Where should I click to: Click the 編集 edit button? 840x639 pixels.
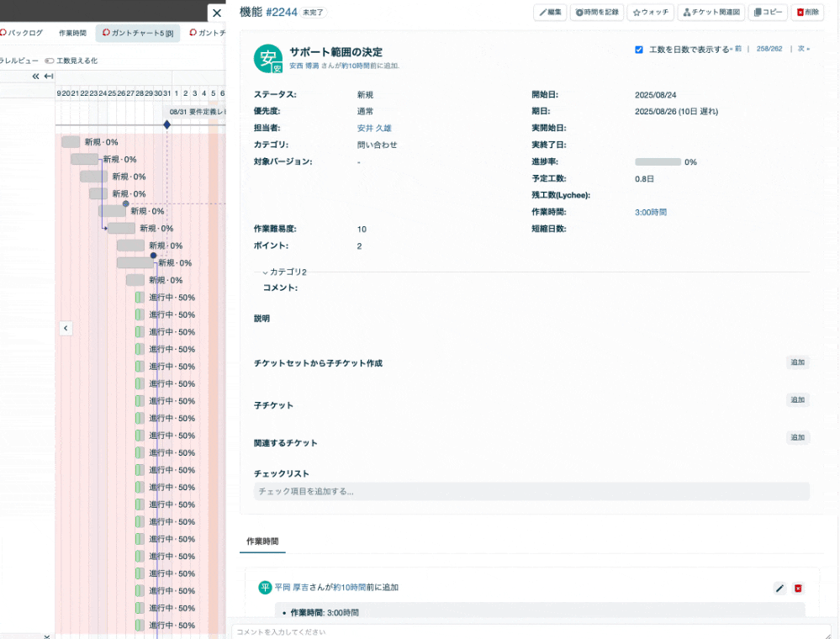[x=550, y=13]
